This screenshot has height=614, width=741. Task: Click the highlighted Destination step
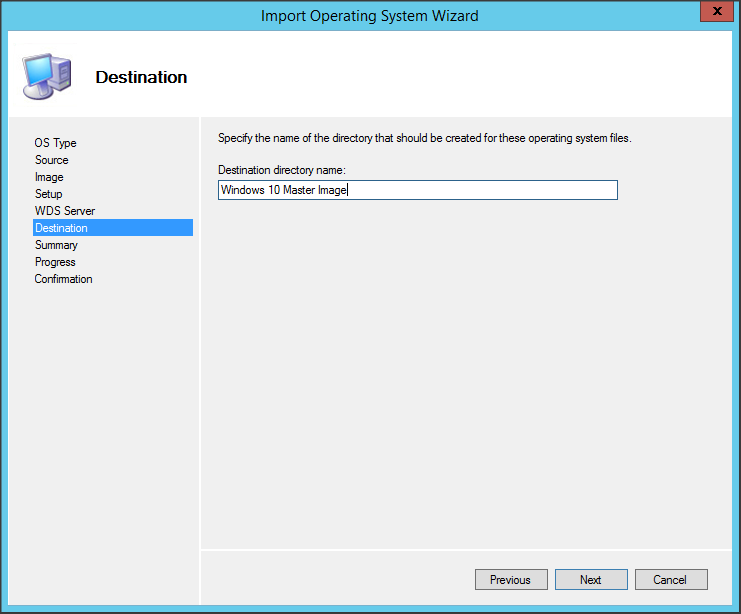point(61,228)
